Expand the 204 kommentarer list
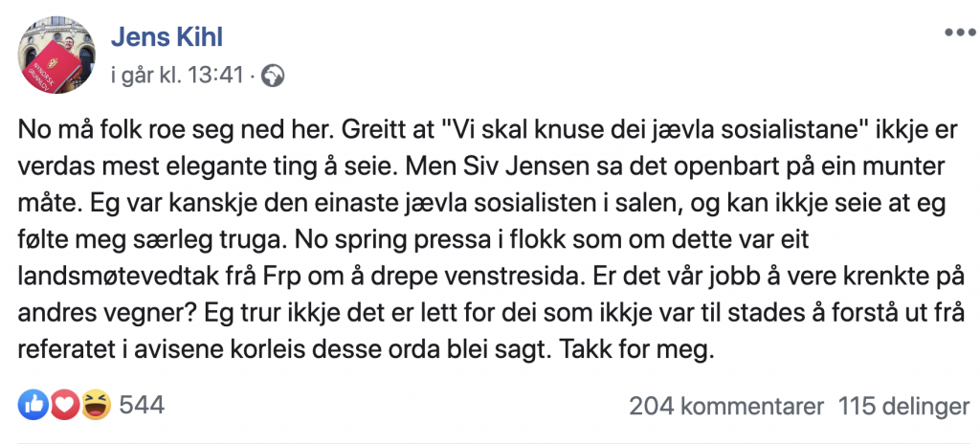Screen dimensions: 980x444 pyautogui.click(x=725, y=406)
